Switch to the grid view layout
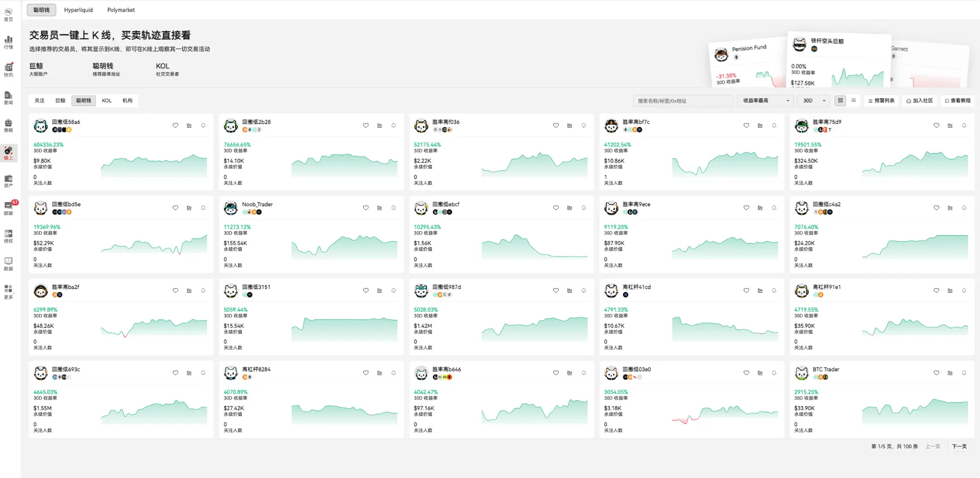Image resolution: width=980 pixels, height=478 pixels. tap(840, 100)
